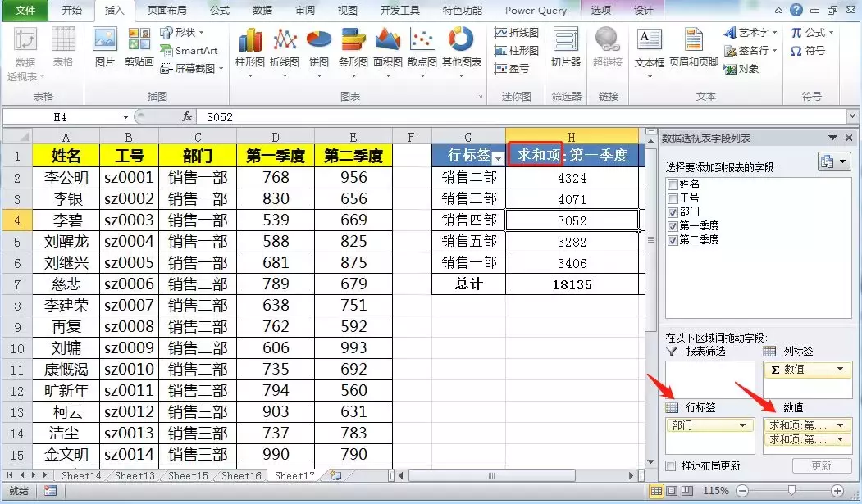Switch to the Sheet16 worksheet tab
The width and height of the screenshot is (862, 504).
click(x=241, y=475)
